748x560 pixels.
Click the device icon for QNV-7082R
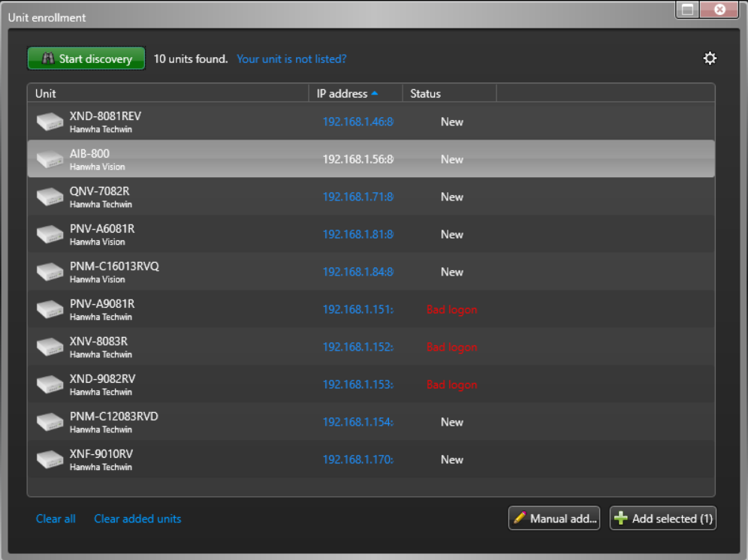[x=50, y=197]
